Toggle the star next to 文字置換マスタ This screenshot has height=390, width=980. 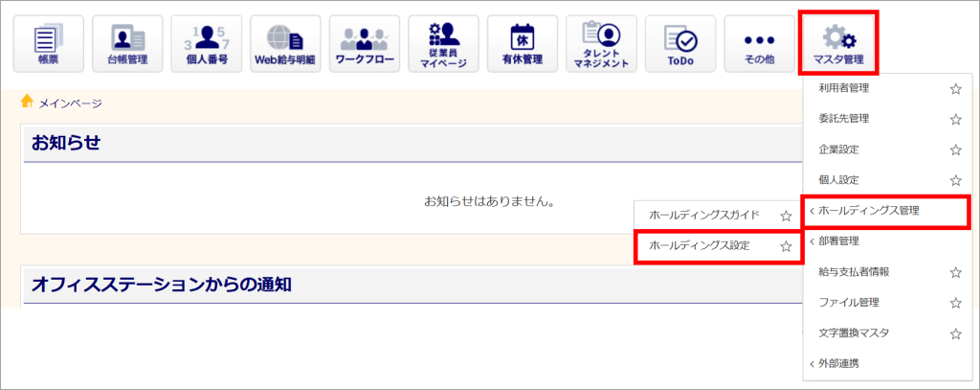[x=955, y=333]
